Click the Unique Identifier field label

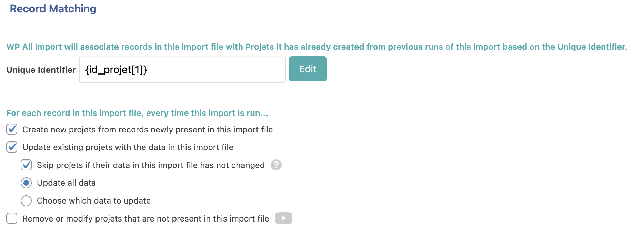coord(41,70)
